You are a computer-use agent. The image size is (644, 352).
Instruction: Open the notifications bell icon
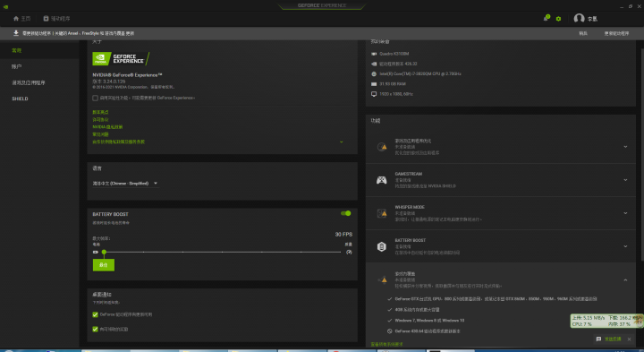coord(547,18)
